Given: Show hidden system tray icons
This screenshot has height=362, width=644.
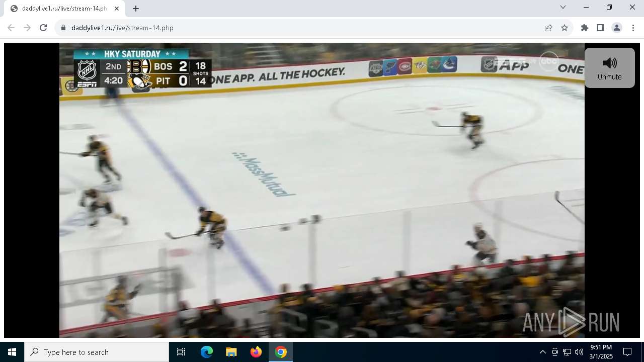Looking at the screenshot, I should tap(542, 352).
